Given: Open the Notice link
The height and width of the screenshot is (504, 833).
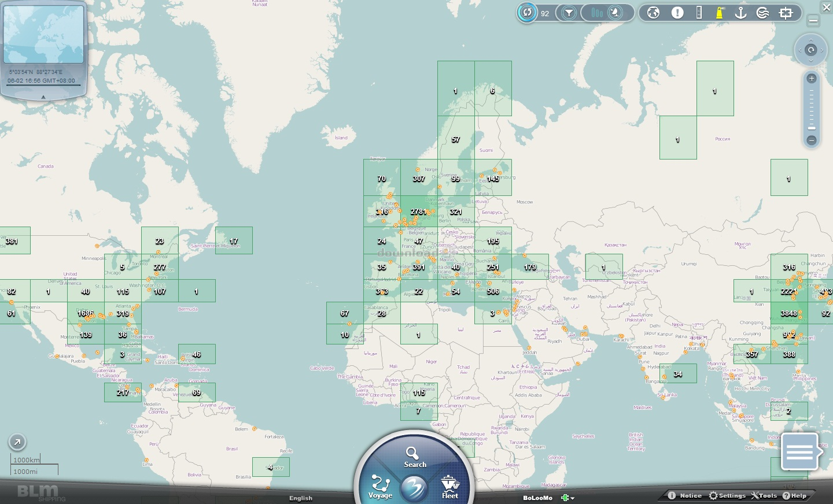Looking at the screenshot, I should click(x=685, y=495).
